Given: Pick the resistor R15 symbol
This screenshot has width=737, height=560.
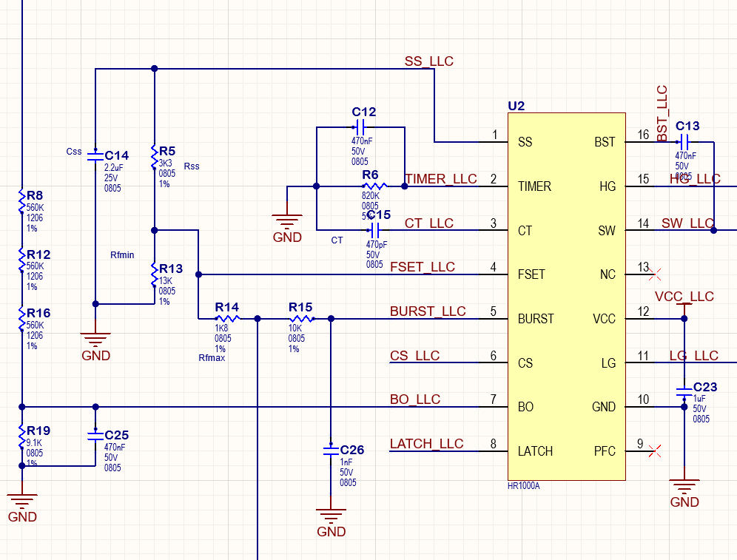Looking at the screenshot, I should click(301, 319).
